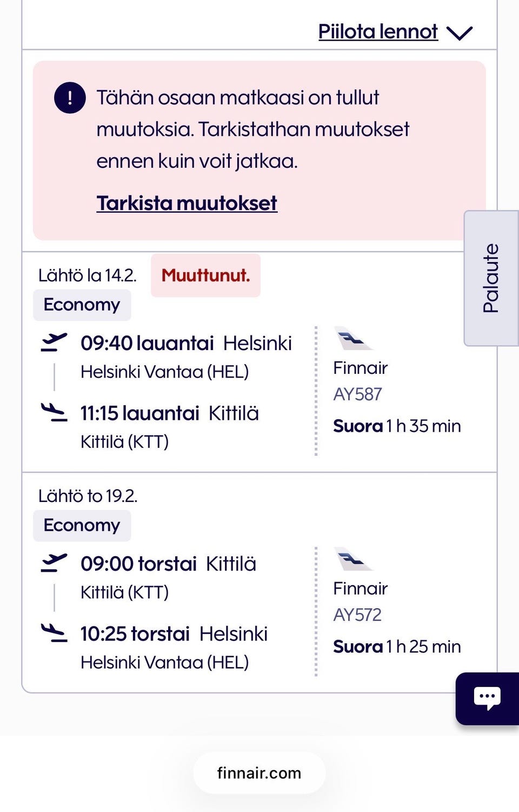Click the 10:25 Helsinki landing plane icon
519x812 pixels.
point(54,633)
